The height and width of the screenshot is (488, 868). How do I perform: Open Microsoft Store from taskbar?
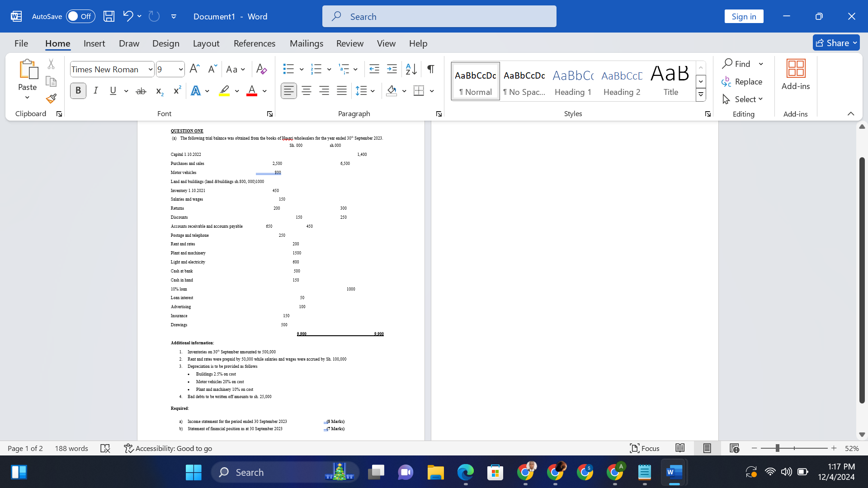(495, 472)
